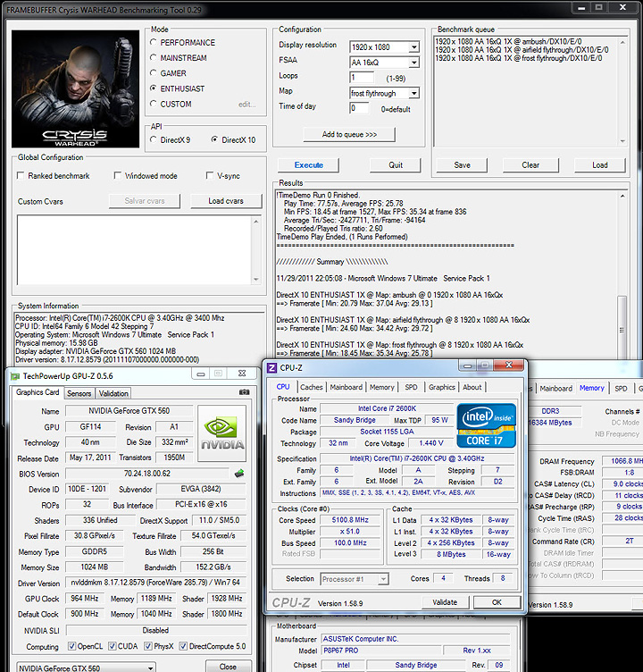The height and width of the screenshot is (672, 643).
Task: Clear the benchmark queue
Action: tap(530, 165)
